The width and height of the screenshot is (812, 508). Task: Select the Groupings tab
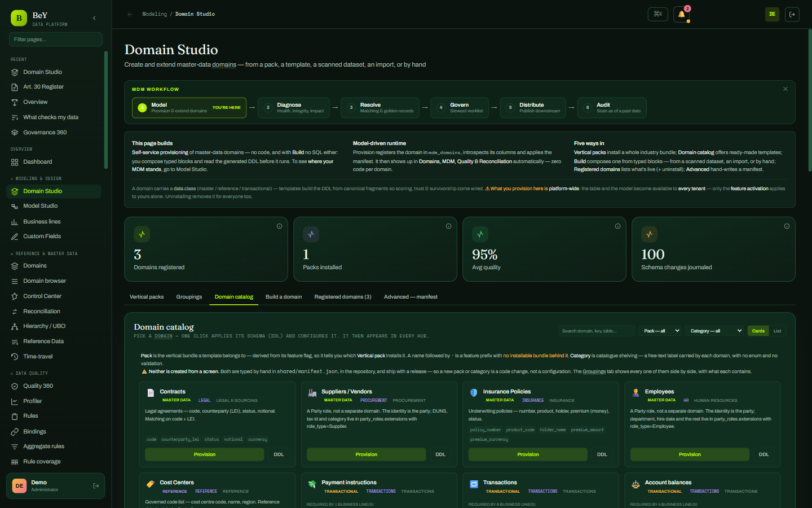tap(189, 297)
